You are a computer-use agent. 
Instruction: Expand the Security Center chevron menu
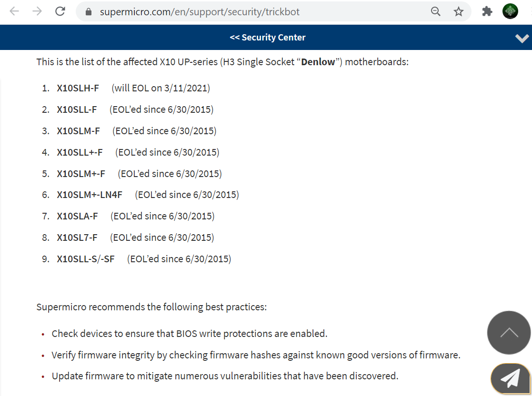tap(522, 38)
